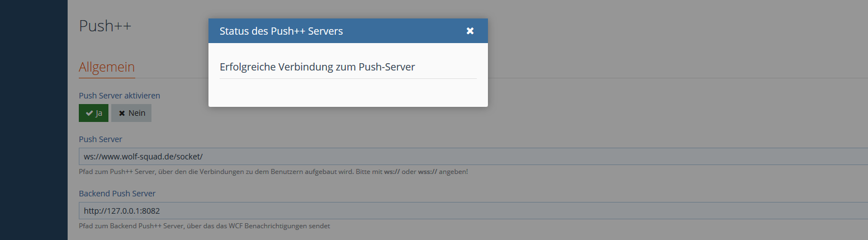Click the green plus signs in the heading
The image size is (868, 240).
(122, 26)
